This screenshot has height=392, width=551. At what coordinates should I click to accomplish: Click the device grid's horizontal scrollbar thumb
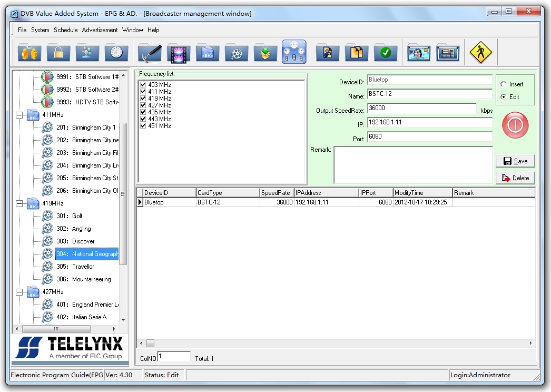click(151, 343)
